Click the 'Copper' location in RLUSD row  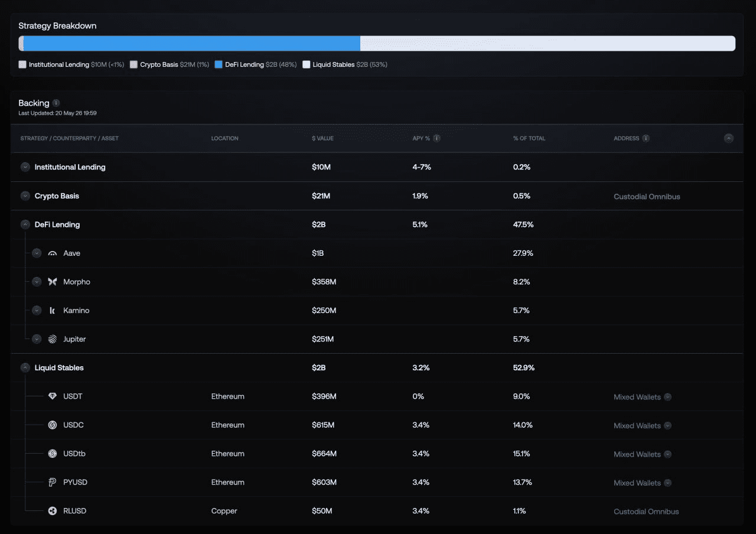point(224,511)
